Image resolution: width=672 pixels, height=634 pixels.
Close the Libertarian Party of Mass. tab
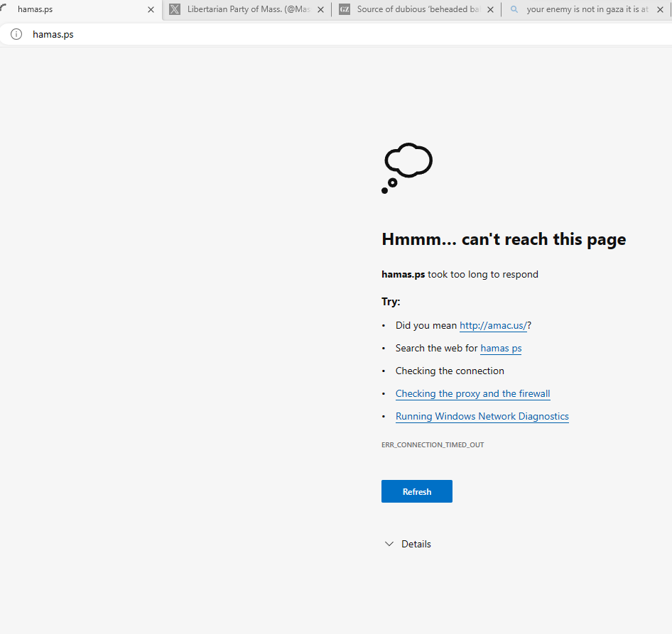320,9
